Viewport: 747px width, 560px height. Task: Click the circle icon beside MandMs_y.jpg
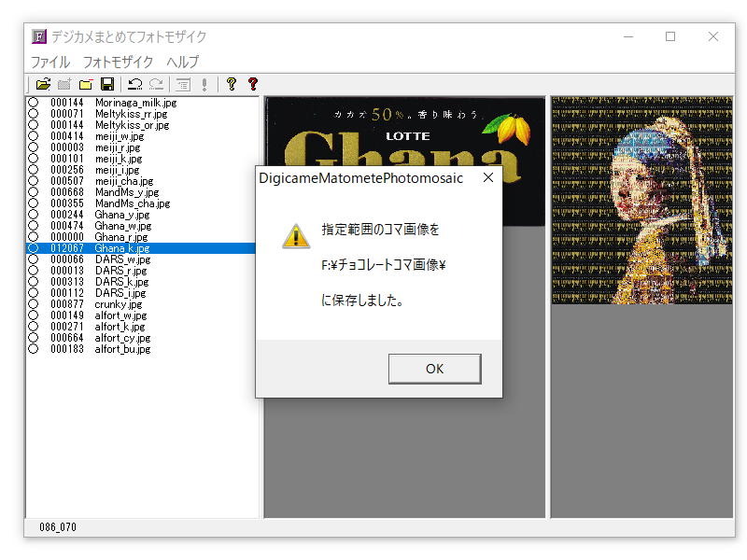34,192
